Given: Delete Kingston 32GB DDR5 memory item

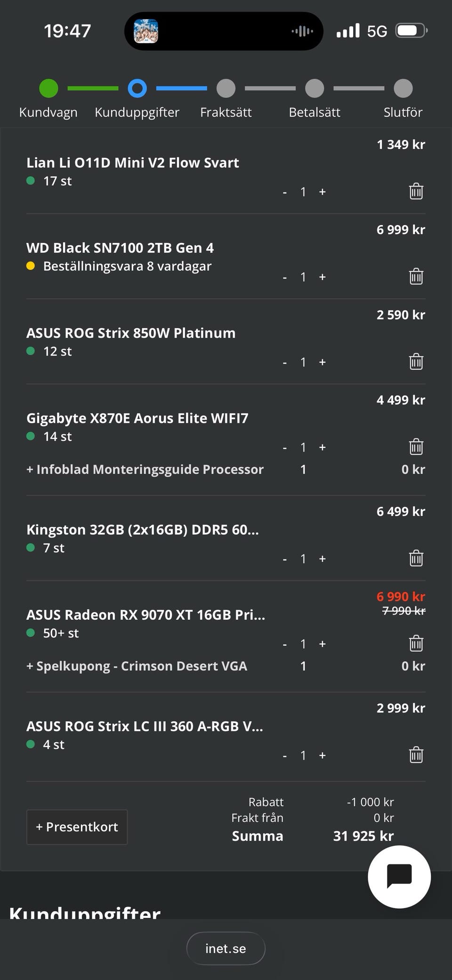Looking at the screenshot, I should click(416, 559).
